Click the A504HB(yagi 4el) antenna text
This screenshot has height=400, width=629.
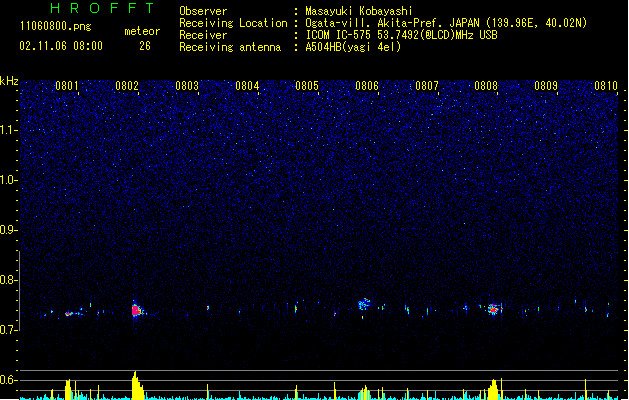coord(353,47)
